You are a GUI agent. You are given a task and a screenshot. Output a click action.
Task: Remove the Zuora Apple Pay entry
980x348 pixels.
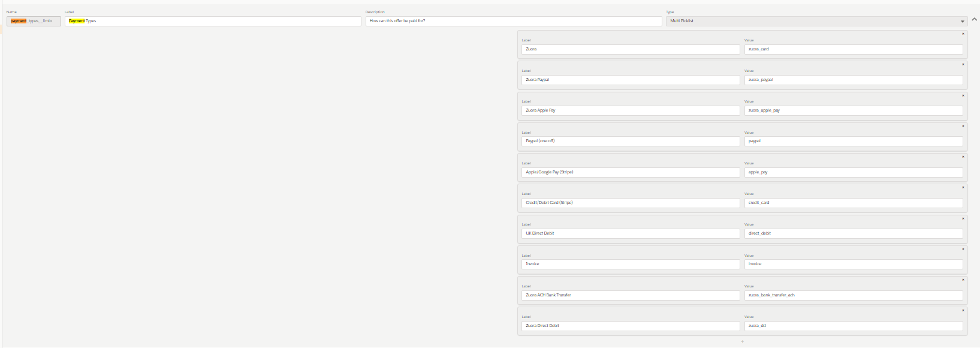pos(963,95)
